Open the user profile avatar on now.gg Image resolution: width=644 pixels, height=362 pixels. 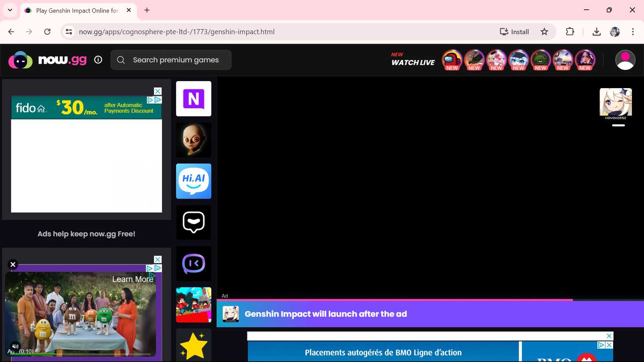[x=625, y=60]
